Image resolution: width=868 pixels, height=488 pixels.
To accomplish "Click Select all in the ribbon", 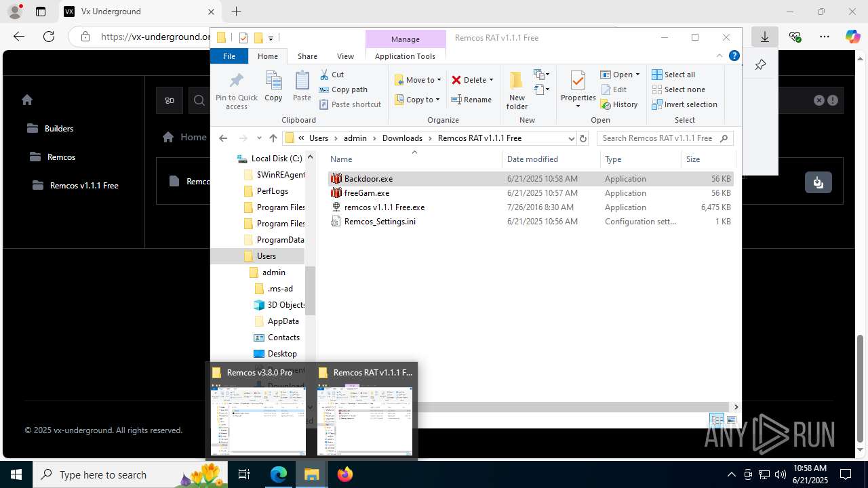I will point(673,75).
